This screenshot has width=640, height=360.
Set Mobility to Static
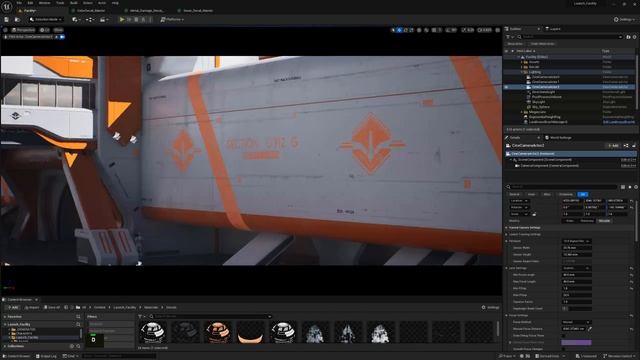[570, 221]
